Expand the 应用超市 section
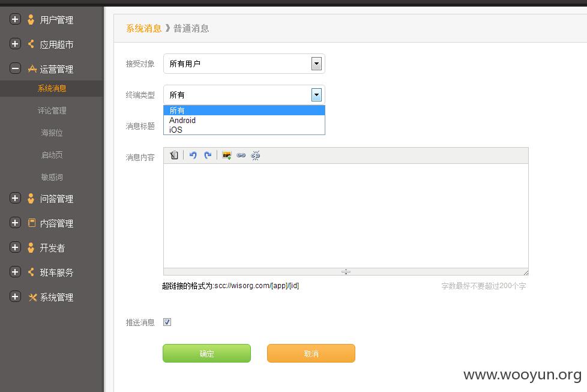 pos(15,44)
